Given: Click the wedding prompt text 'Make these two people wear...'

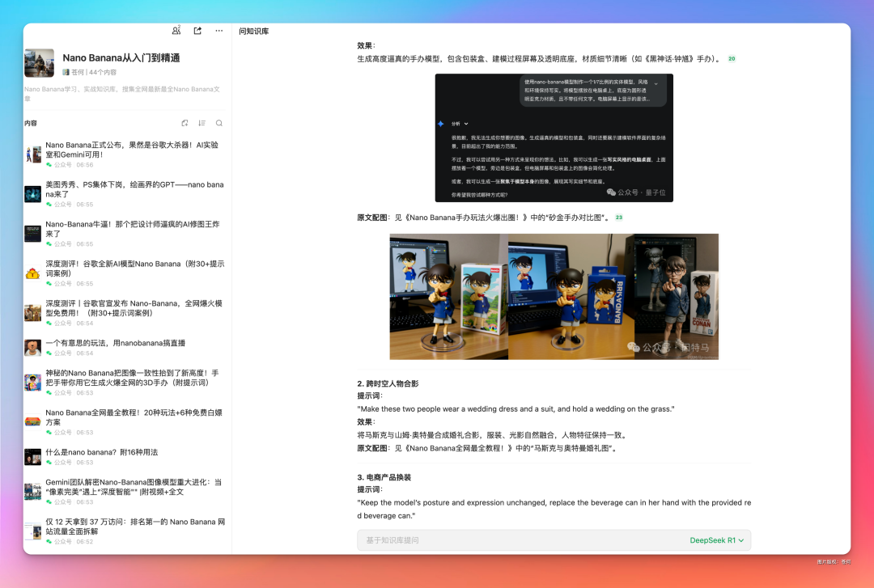Looking at the screenshot, I should pyautogui.click(x=515, y=408).
